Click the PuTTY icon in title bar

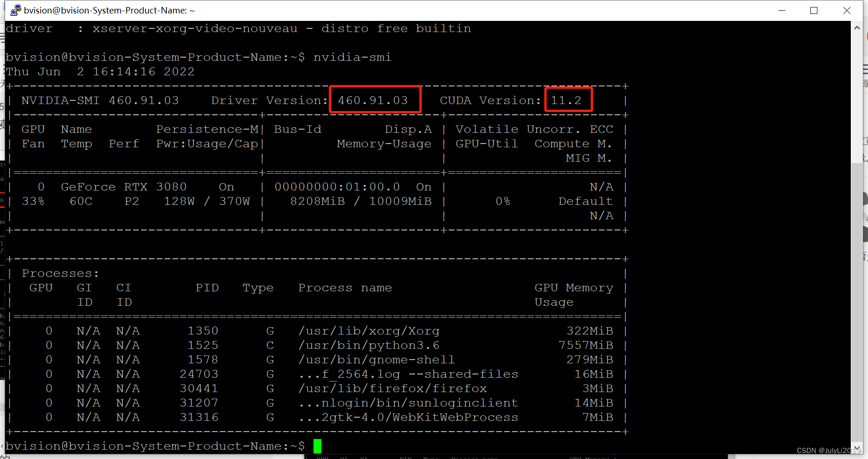[16, 10]
